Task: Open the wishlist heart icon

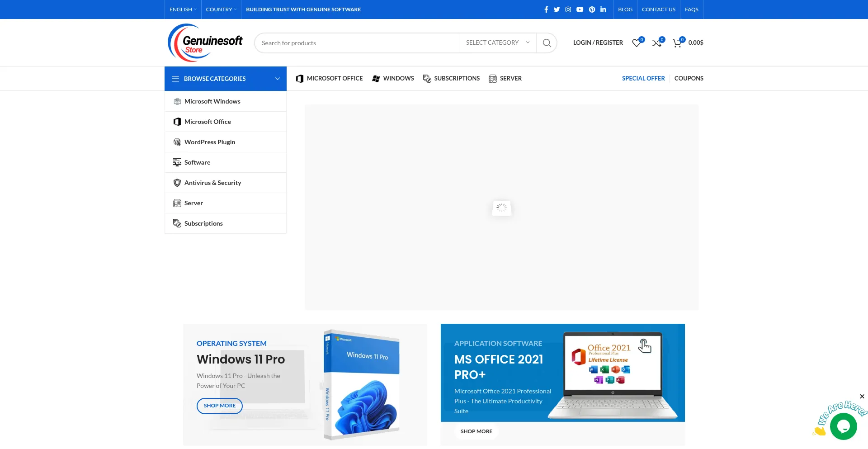Action: [x=637, y=43]
